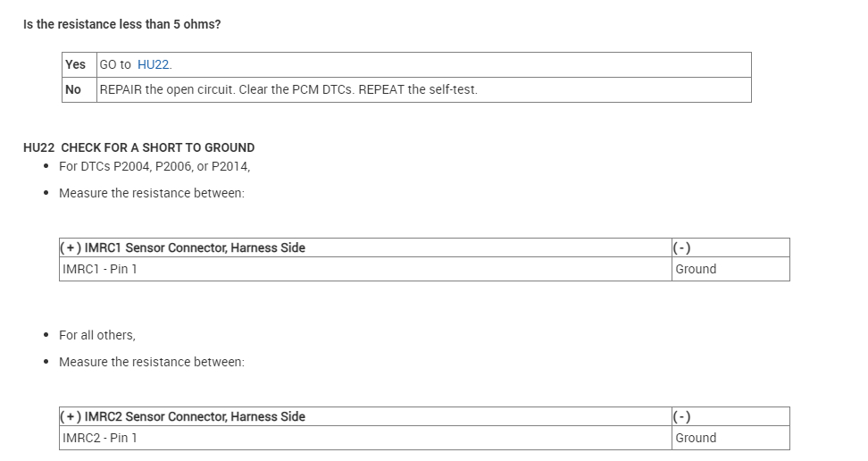Click "Measure the resistance between" line below "For all others"
The width and height of the screenshot is (868, 461).
152,362
